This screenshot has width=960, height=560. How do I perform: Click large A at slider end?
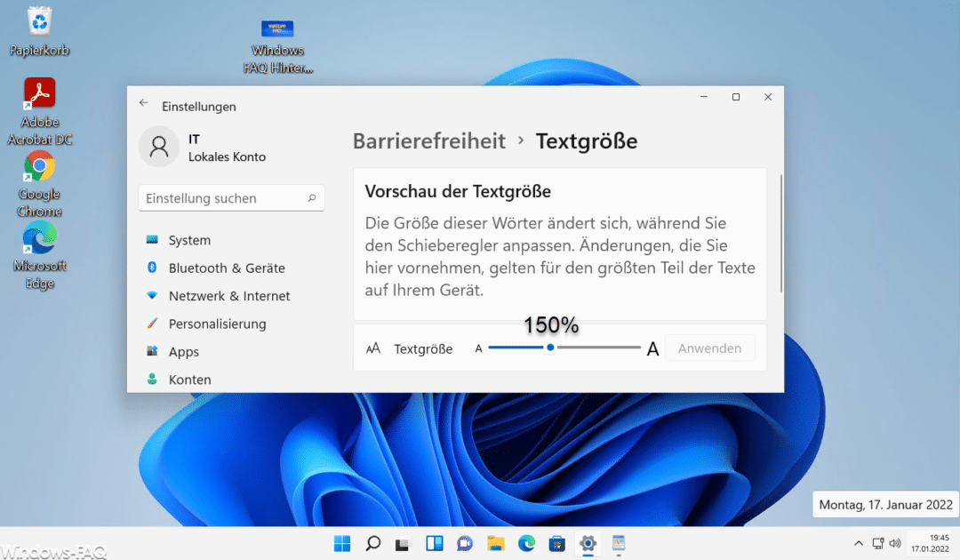coord(652,348)
